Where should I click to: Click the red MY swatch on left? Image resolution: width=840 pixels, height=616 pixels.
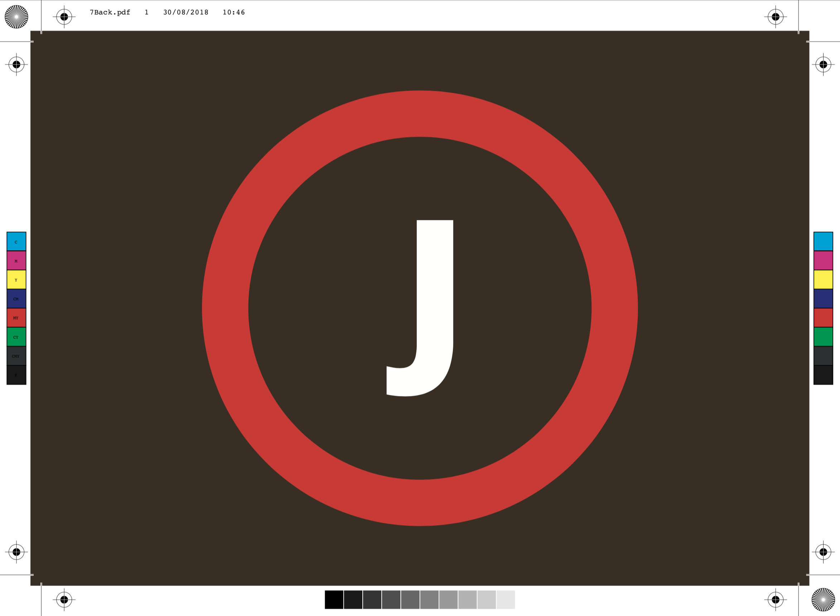[x=16, y=318]
